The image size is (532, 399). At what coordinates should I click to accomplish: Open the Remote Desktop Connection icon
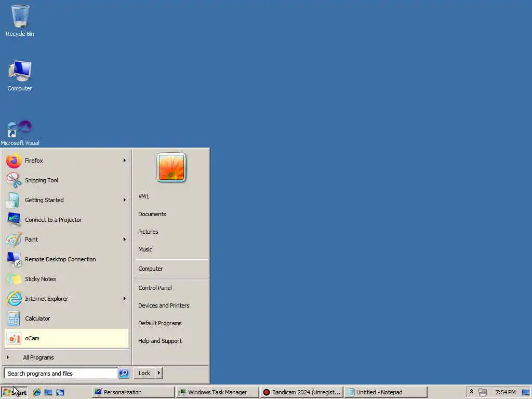pos(14,259)
